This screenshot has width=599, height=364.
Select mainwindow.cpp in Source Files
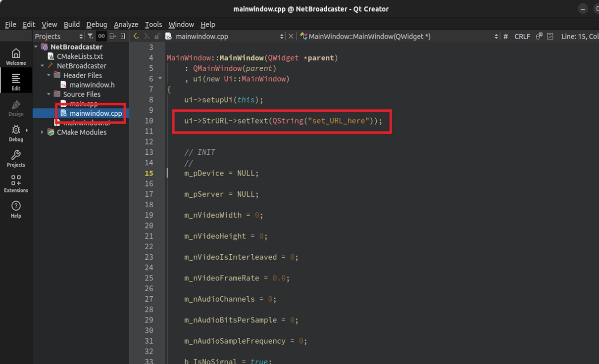pyautogui.click(x=96, y=113)
